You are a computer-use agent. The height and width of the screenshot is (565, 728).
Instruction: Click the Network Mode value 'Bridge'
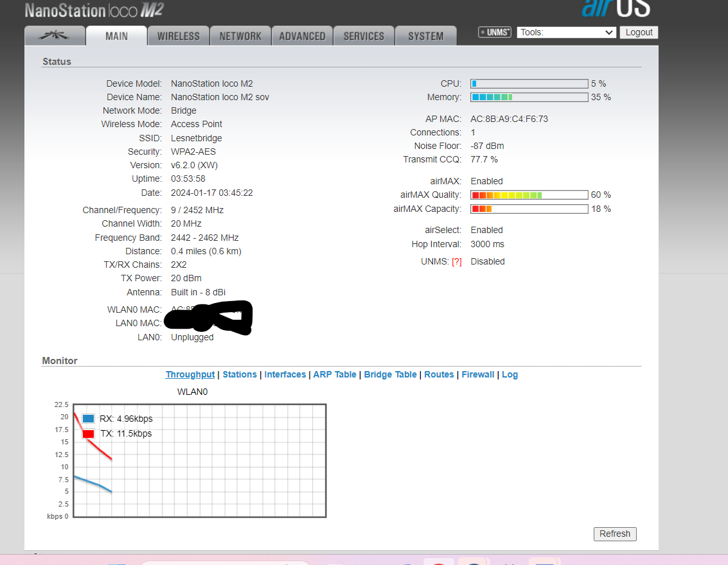[x=183, y=111]
